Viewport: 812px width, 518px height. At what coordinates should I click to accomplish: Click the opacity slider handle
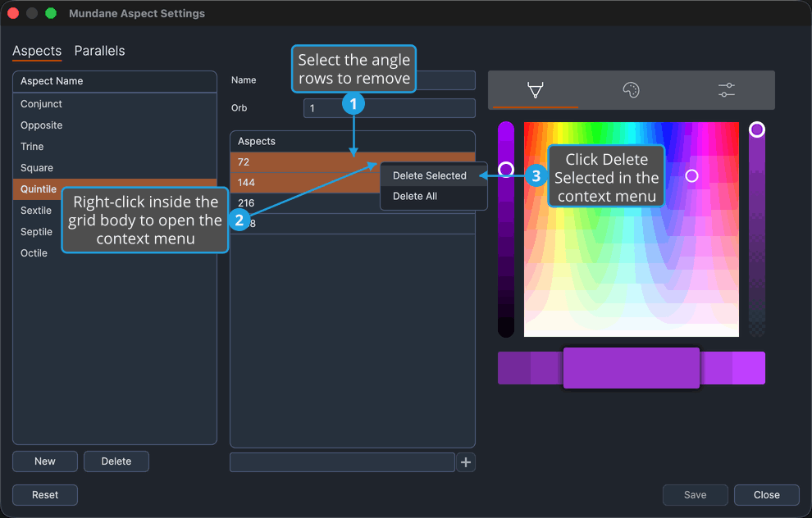click(756, 129)
